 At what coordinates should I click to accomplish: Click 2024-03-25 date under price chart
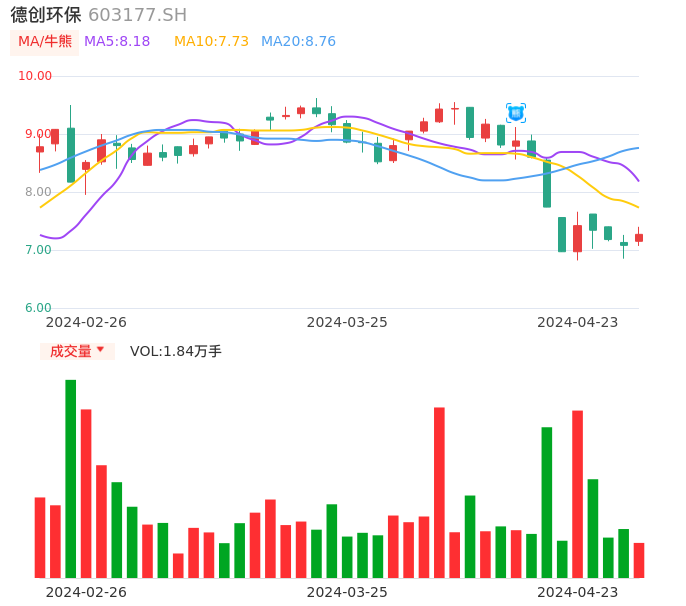pyautogui.click(x=347, y=322)
